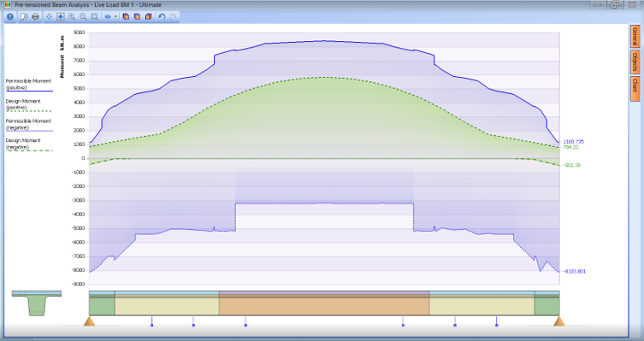Click the value label -502.39
The height and width of the screenshot is (341, 644).
click(571, 165)
